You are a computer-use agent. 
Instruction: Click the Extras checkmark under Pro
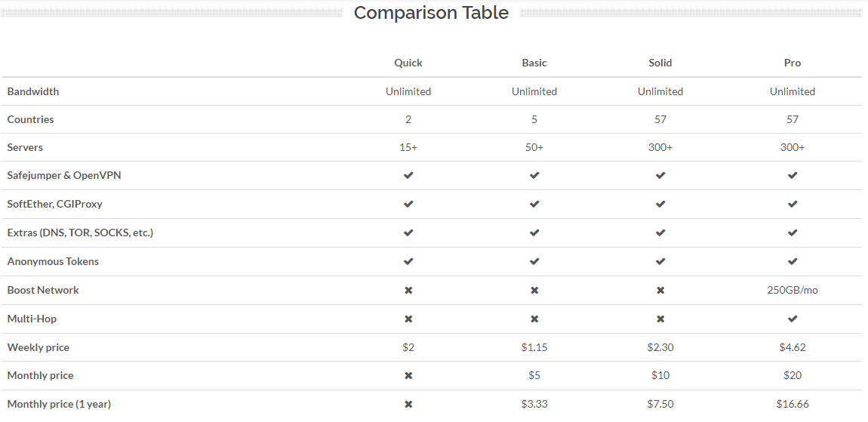793,233
